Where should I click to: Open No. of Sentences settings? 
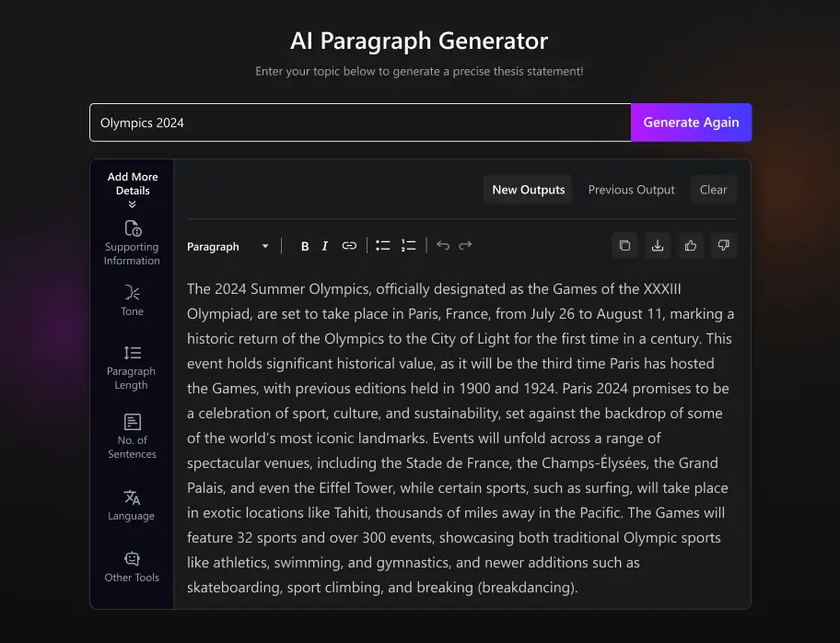click(x=132, y=437)
